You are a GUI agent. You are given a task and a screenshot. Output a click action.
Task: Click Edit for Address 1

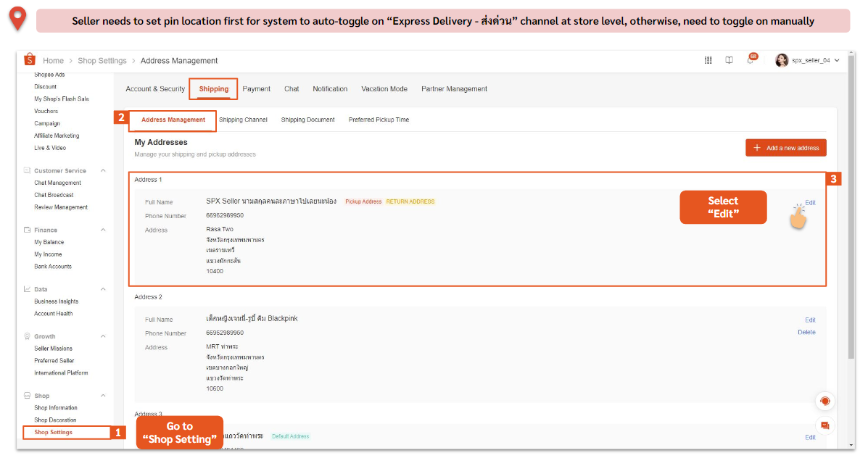click(810, 203)
